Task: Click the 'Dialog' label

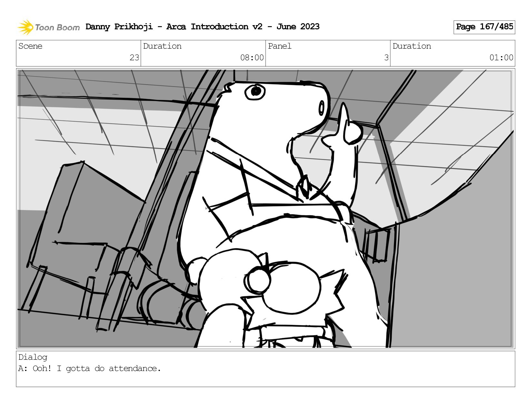Action: pos(33,357)
